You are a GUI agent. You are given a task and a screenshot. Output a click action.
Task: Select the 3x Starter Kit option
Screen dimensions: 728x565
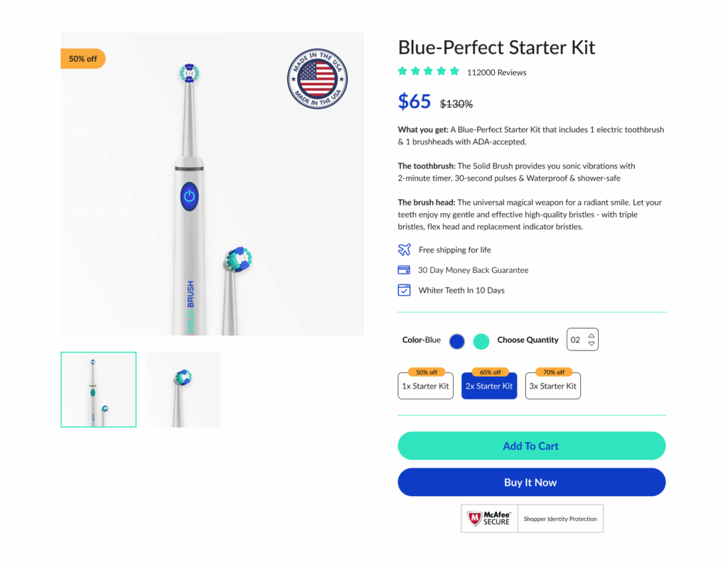tap(552, 386)
